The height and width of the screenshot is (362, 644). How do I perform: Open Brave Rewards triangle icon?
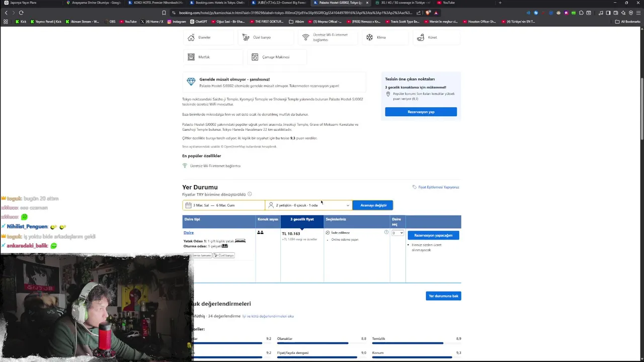[x=436, y=13]
